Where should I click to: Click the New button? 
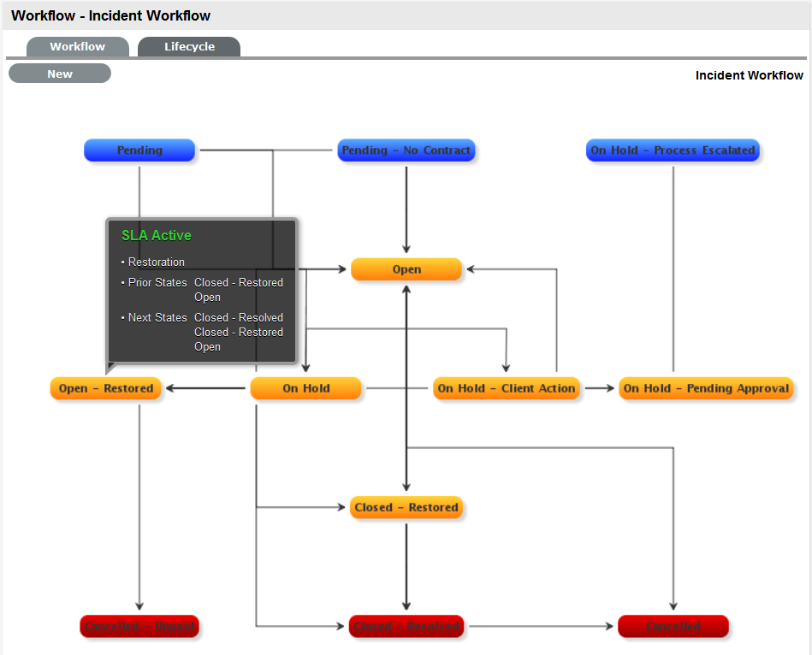pos(59,74)
